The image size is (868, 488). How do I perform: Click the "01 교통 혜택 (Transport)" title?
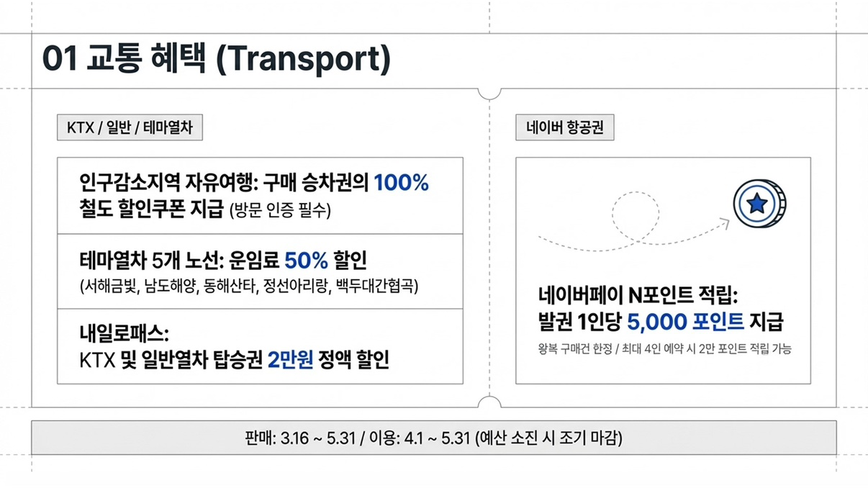coord(216,60)
